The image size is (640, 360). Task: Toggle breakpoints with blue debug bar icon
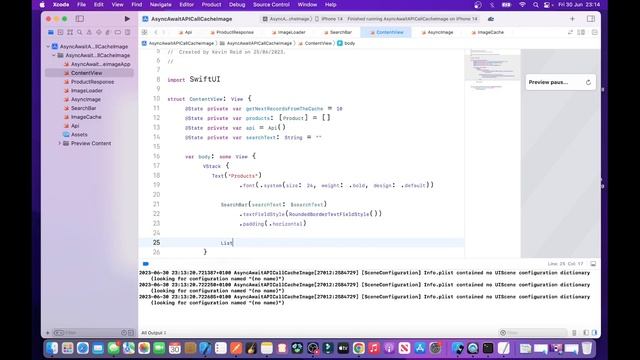146,264
